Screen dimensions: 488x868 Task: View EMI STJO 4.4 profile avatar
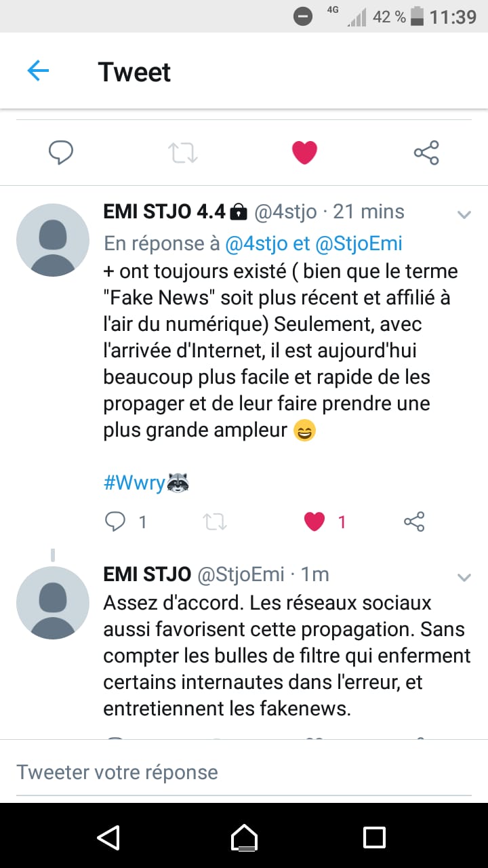(x=53, y=240)
